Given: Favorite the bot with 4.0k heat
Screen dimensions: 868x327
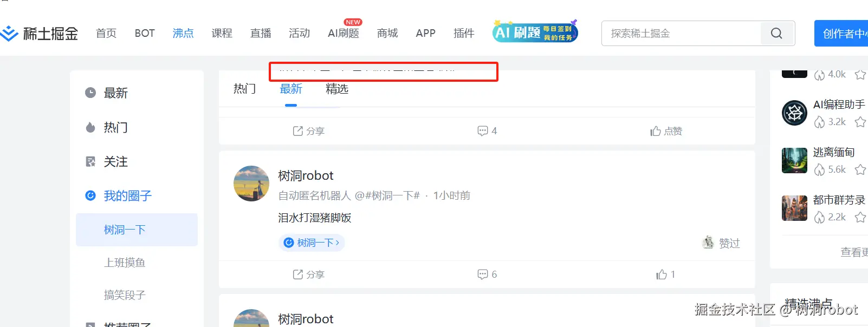Looking at the screenshot, I should 860,75.
